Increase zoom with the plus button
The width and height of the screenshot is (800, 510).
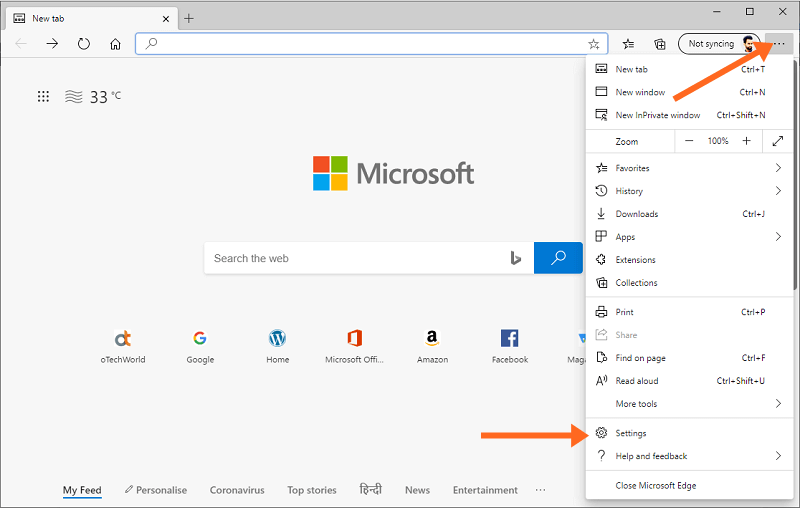[x=746, y=141]
